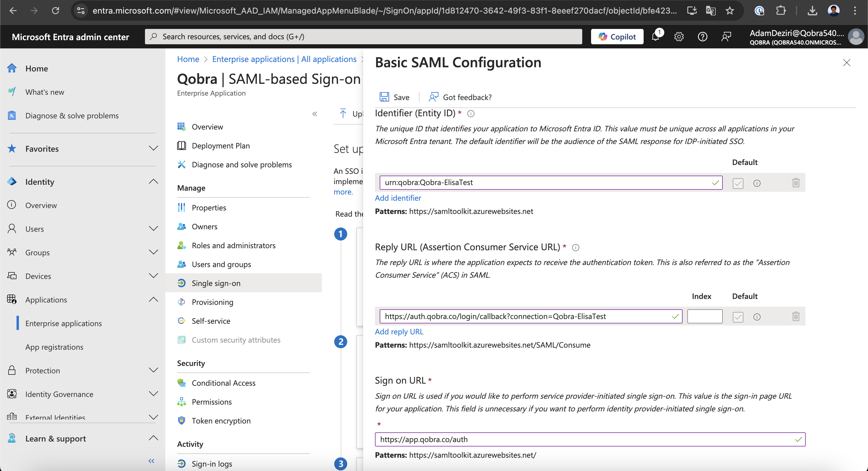Delete the Entity ID identifier row

click(x=796, y=183)
